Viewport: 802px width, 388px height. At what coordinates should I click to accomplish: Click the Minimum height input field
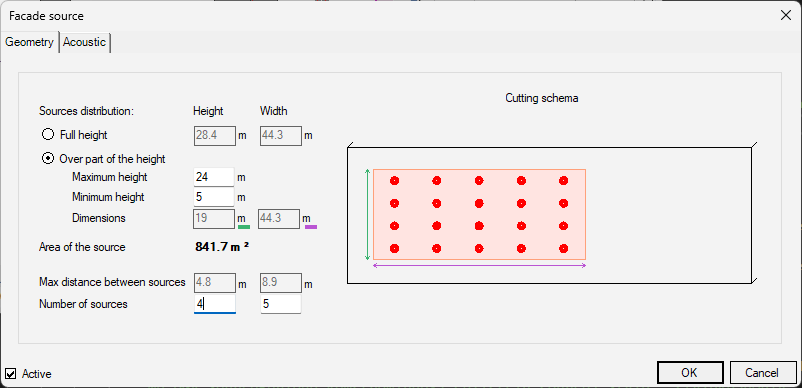coord(214,197)
